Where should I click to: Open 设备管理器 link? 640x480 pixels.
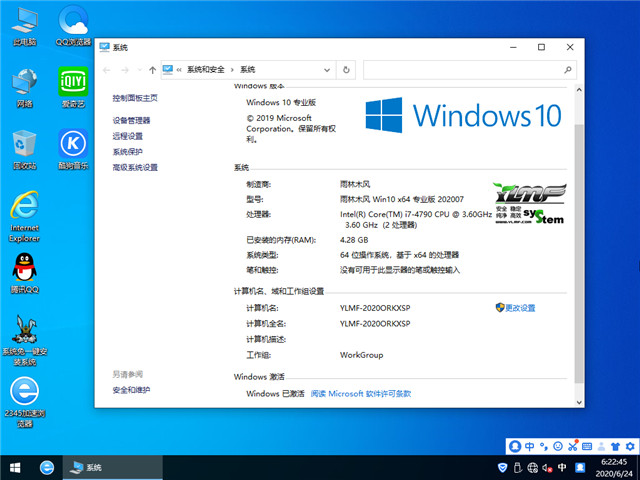[x=131, y=120]
